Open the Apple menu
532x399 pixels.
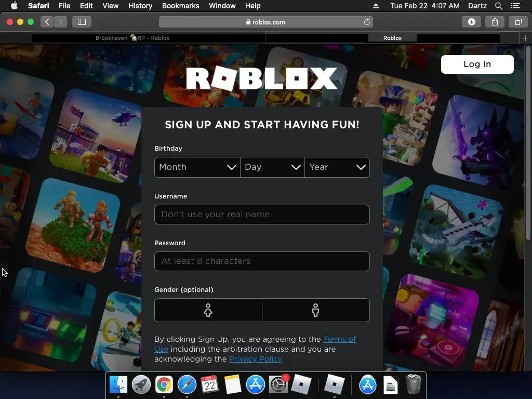click(x=14, y=6)
